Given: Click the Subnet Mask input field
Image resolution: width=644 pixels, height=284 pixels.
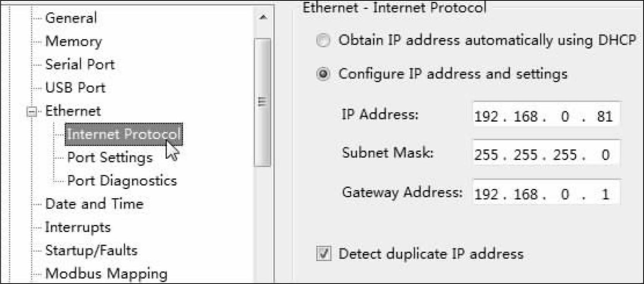Looking at the screenshot, I should (546, 155).
